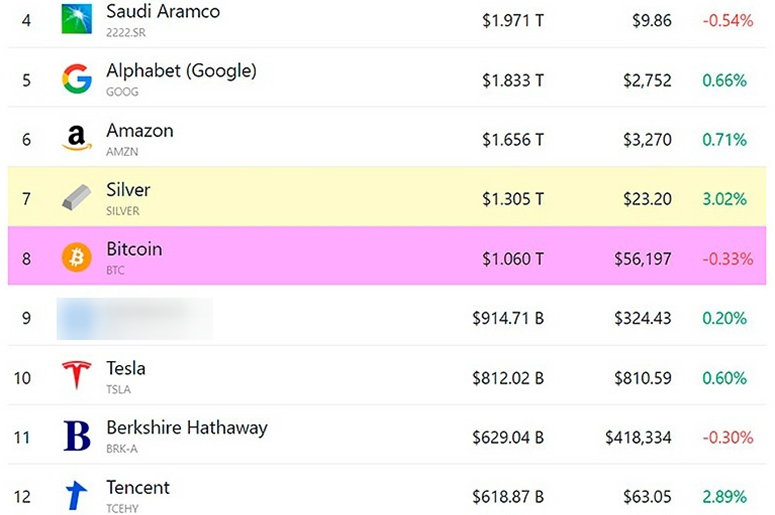Click the Silver bar icon
This screenshot has height=515, width=775.
pos(76,197)
